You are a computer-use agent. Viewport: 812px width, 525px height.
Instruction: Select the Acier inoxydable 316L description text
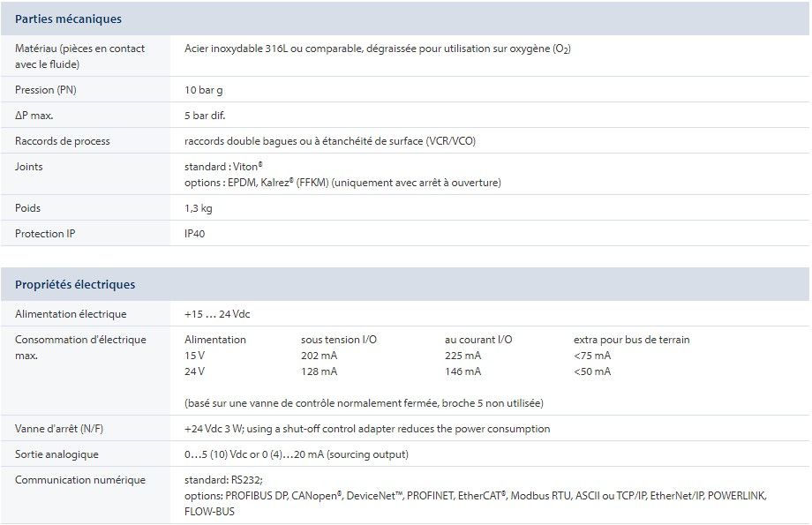(377, 49)
